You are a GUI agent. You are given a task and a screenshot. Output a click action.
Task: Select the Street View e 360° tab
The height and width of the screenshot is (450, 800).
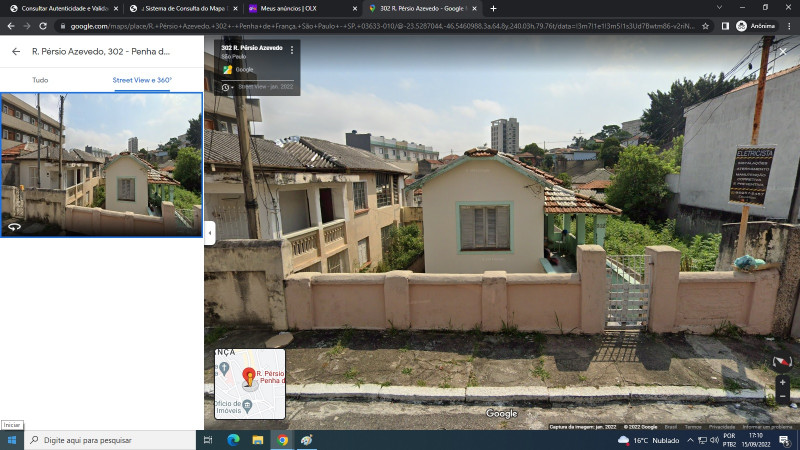[x=142, y=80]
